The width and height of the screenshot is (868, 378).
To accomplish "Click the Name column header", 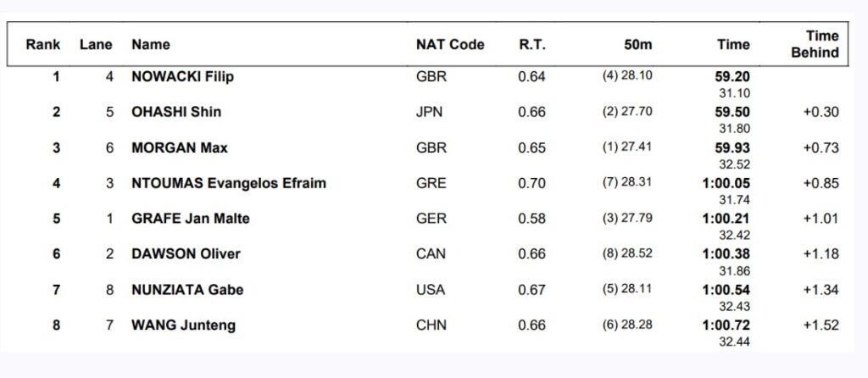I will (151, 45).
